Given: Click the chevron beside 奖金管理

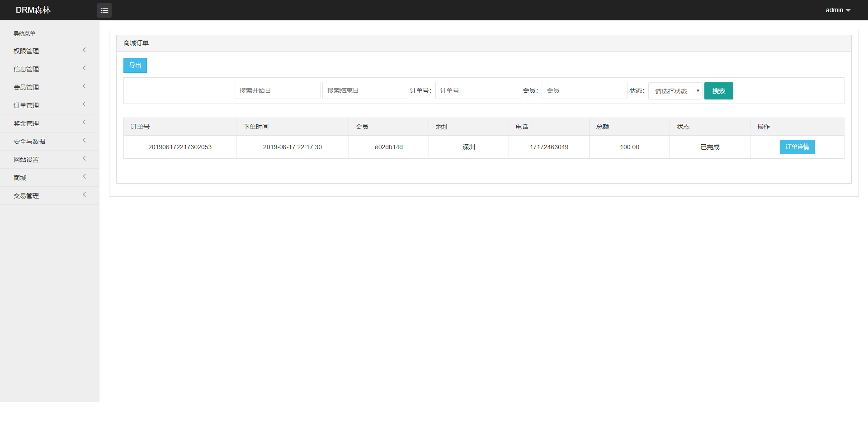Looking at the screenshot, I should 84,123.
